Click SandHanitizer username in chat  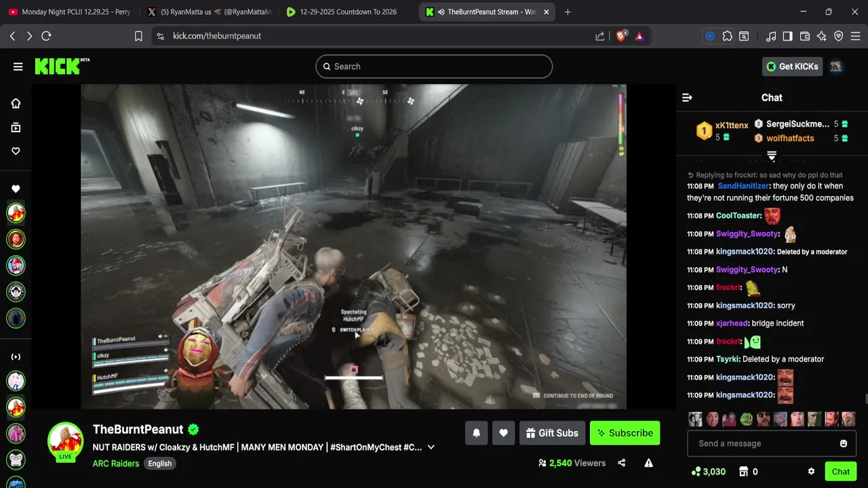tap(743, 186)
